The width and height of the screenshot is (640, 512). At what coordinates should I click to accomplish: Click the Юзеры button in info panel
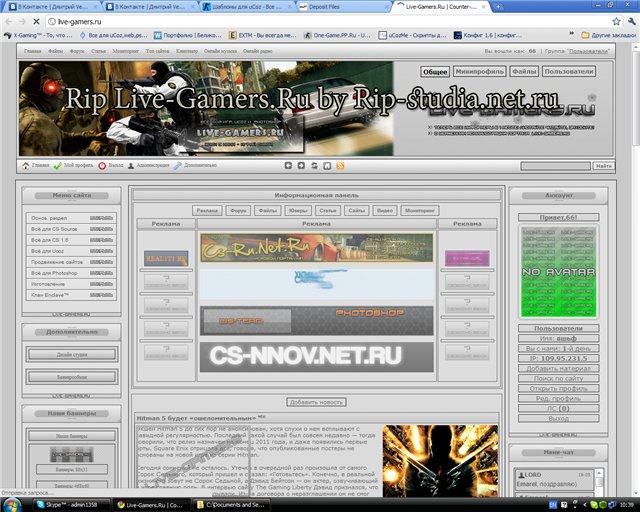click(x=298, y=211)
